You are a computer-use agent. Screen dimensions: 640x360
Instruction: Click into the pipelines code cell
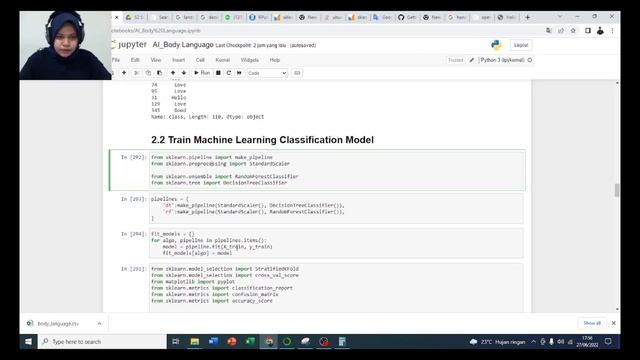click(336, 209)
